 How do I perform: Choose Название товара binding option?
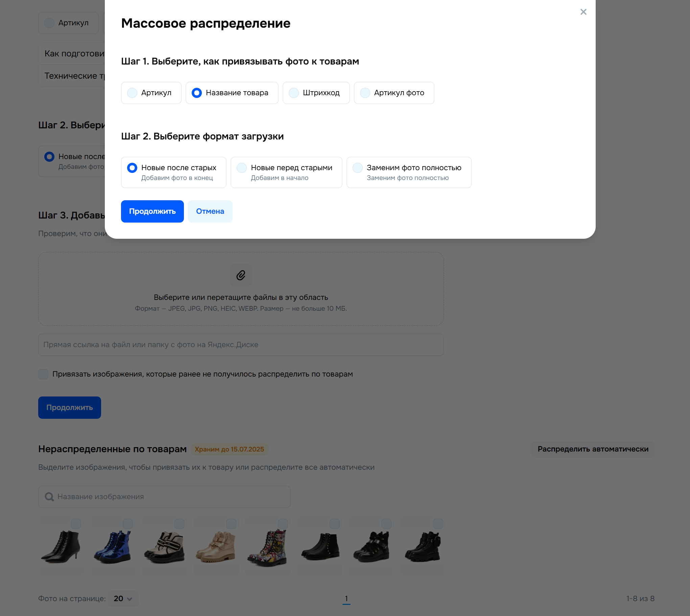(232, 93)
